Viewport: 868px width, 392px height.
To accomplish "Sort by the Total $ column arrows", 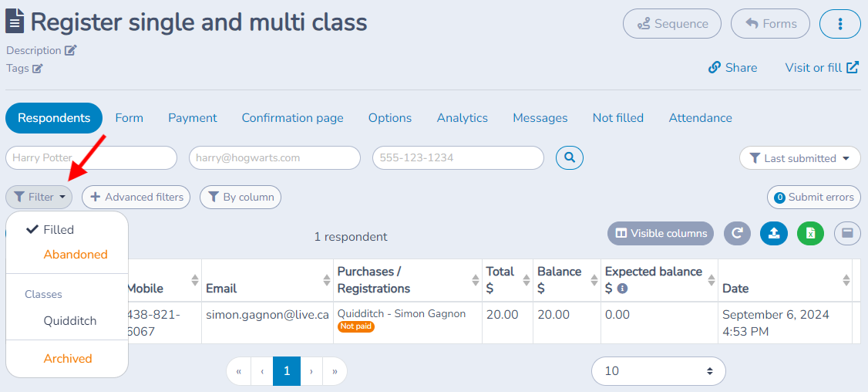I will tap(527, 280).
